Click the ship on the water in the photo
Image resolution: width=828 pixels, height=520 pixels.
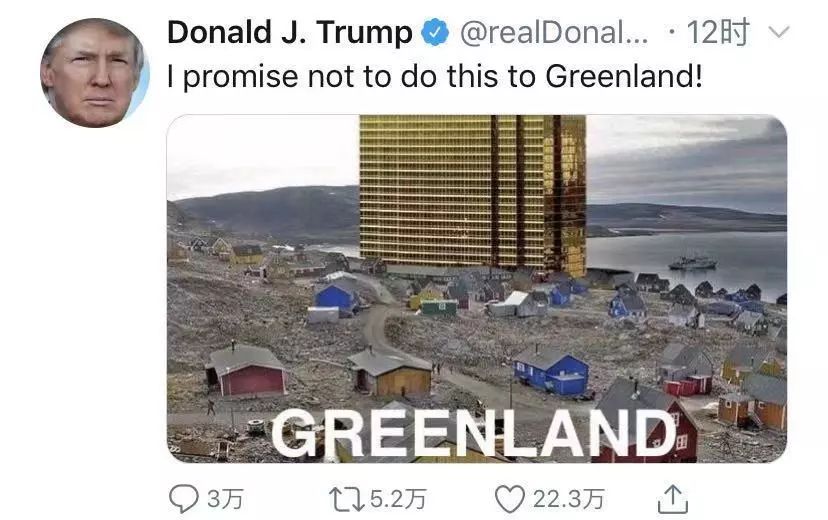pos(692,262)
